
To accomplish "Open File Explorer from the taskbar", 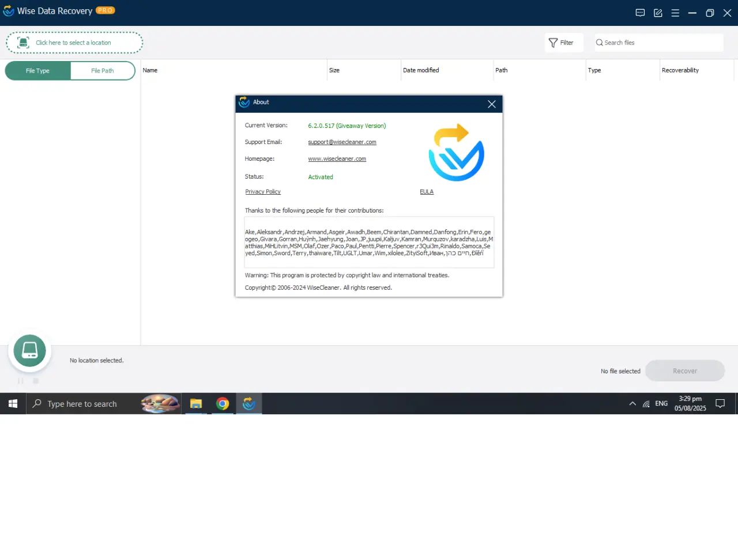I will click(x=196, y=404).
